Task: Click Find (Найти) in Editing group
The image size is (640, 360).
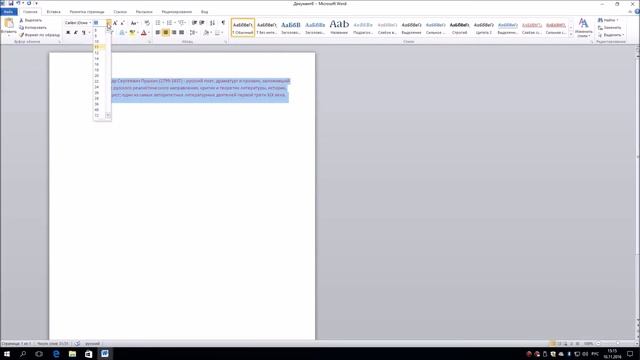Action: click(608, 20)
